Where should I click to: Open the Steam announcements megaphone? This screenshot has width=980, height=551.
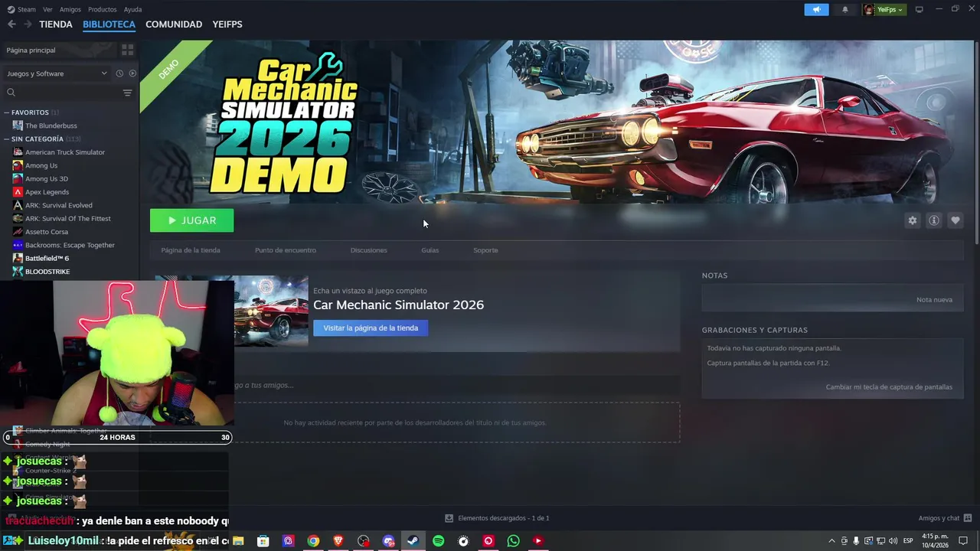pyautogui.click(x=816, y=9)
